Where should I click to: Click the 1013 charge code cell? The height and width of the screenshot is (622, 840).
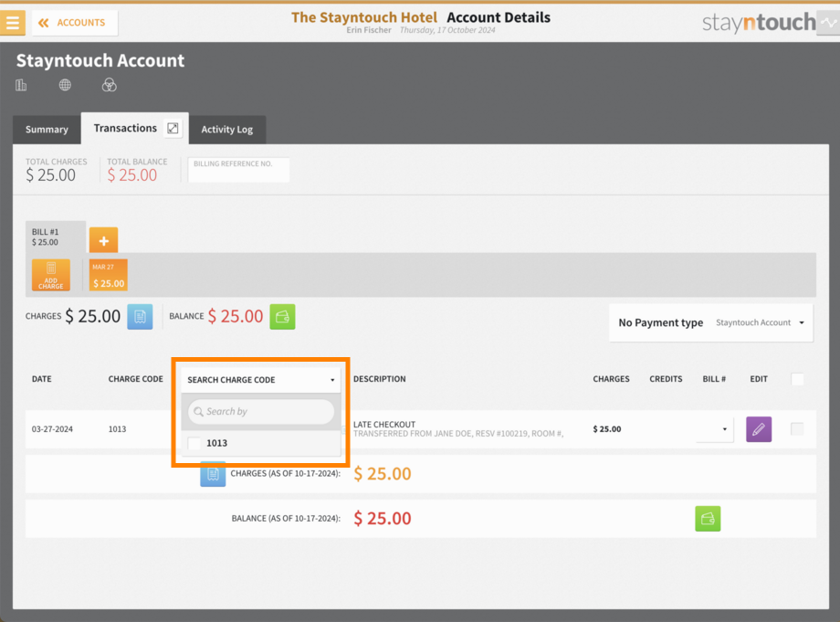117,429
